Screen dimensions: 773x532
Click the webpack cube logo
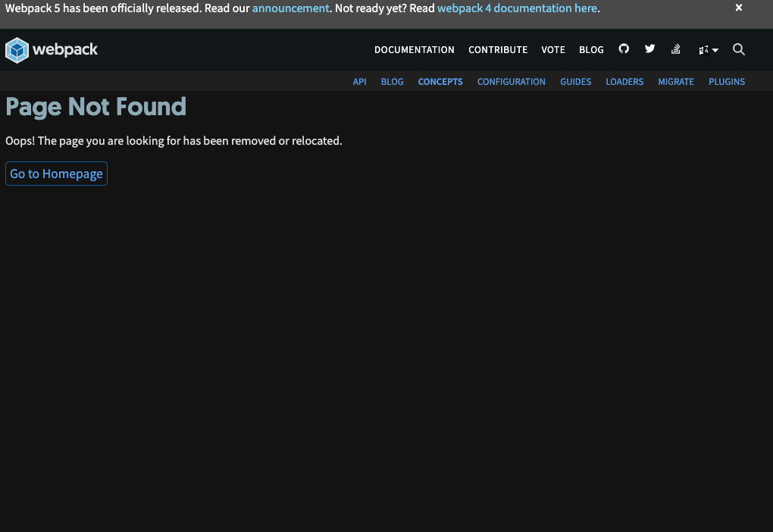pos(17,50)
